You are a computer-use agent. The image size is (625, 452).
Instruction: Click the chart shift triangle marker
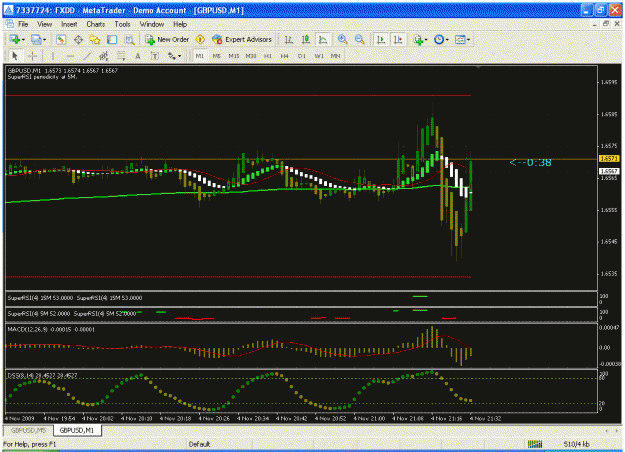478,67
